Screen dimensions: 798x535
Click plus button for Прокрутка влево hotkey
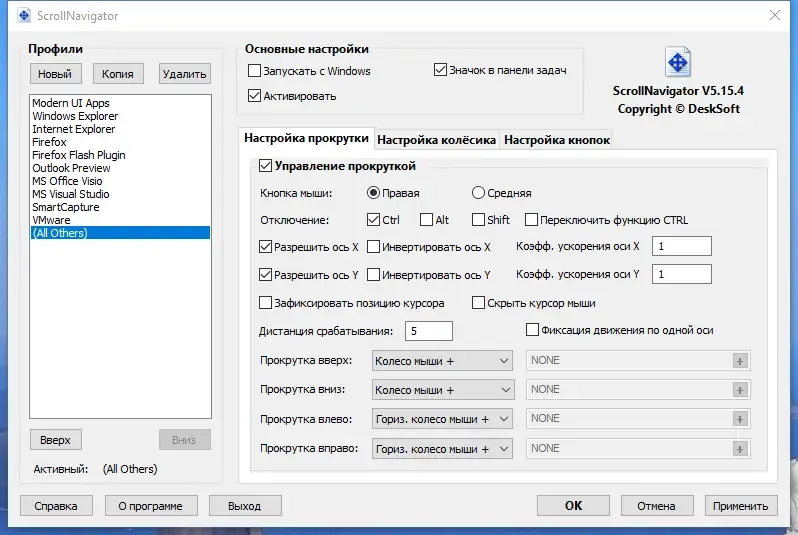(x=739, y=419)
